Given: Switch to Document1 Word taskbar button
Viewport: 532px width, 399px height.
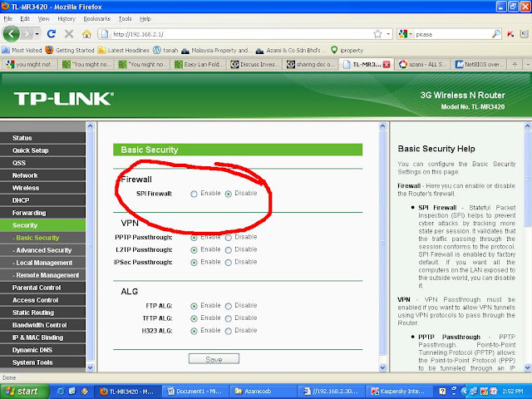Looking at the screenshot, I should [x=195, y=392].
